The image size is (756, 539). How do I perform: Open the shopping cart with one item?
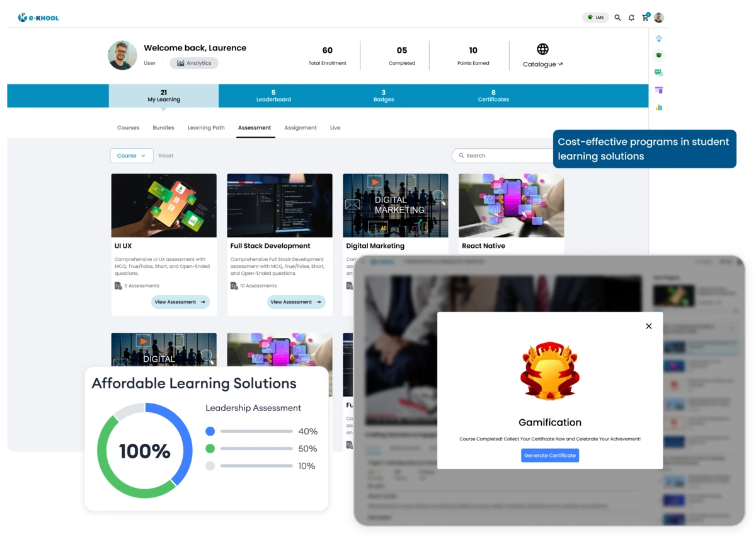(644, 18)
